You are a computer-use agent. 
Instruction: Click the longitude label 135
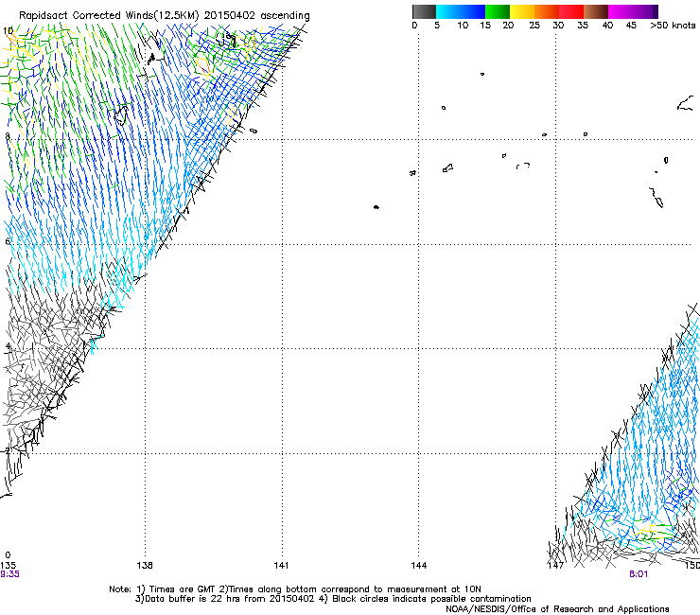pyautogui.click(x=8, y=566)
